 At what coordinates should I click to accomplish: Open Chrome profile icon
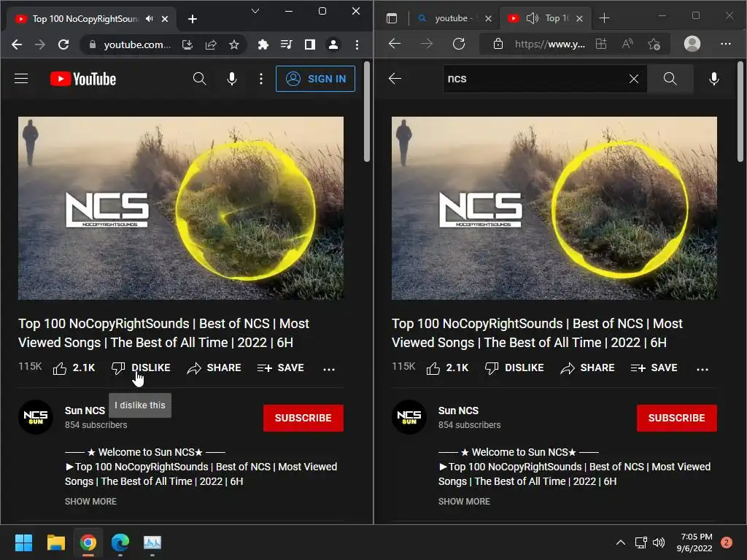pos(333,44)
